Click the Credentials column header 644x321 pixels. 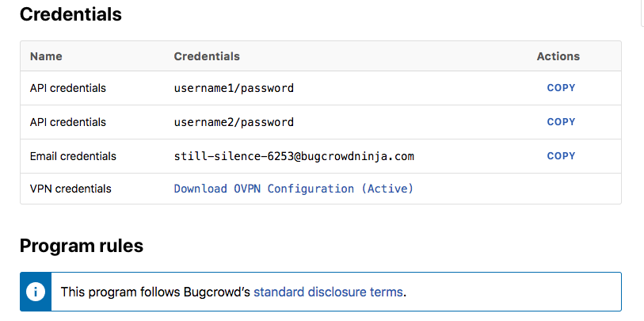(x=207, y=56)
